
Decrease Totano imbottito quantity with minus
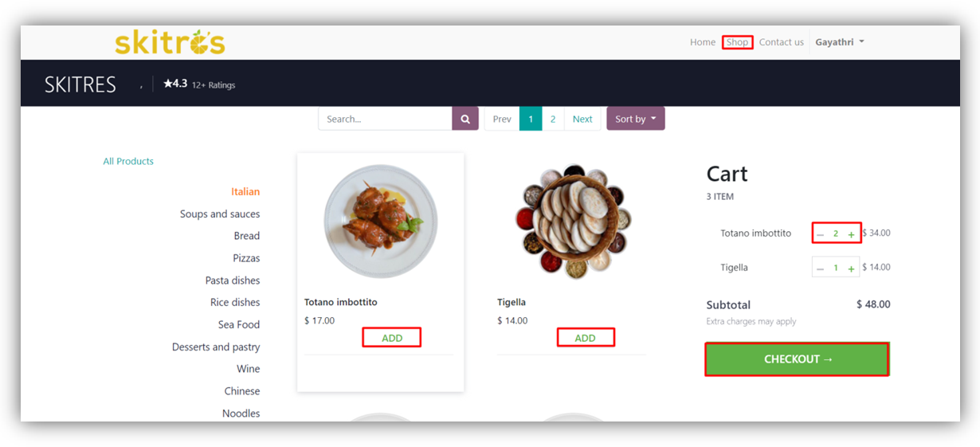(x=820, y=234)
